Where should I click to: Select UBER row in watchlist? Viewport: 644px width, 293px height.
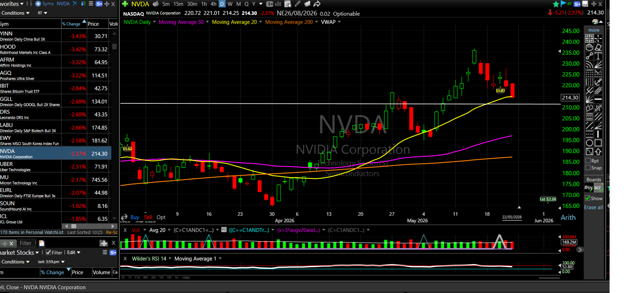point(56,167)
